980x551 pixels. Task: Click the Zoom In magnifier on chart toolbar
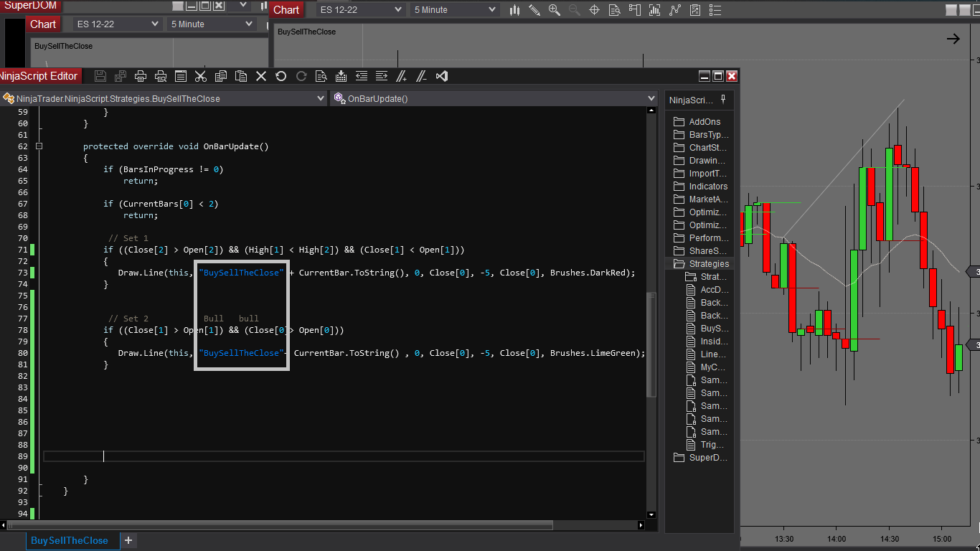[x=555, y=10]
